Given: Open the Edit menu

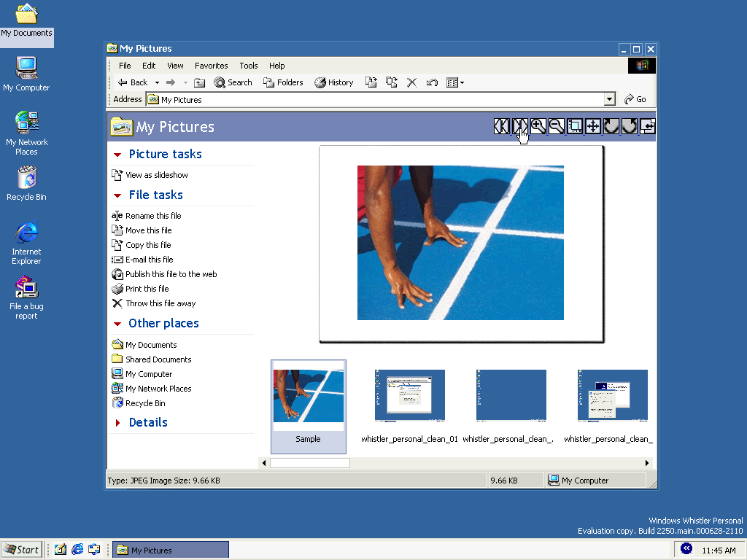Looking at the screenshot, I should [x=149, y=66].
